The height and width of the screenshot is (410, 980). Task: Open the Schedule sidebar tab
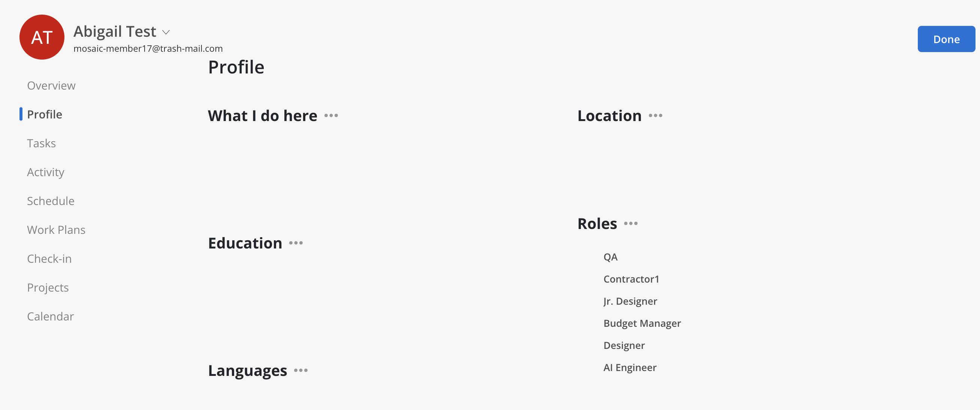pos(51,201)
